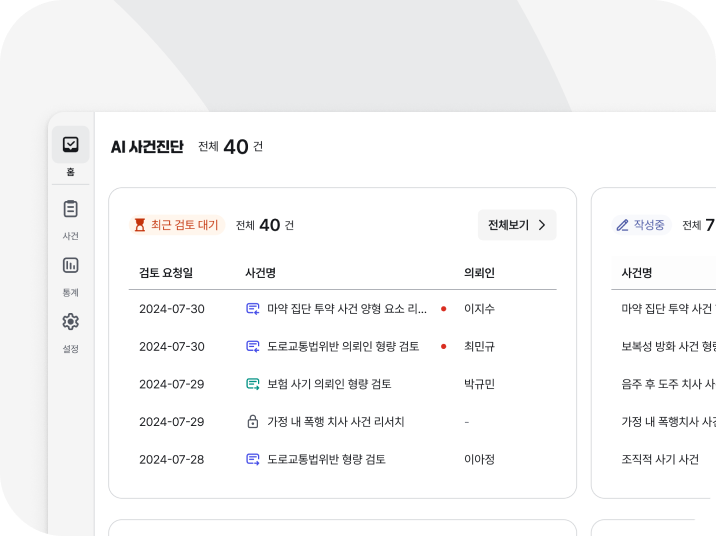This screenshot has height=536, width=716.
Task: Open case 마약 집단 투약 사건 양형 요소 리...
Action: (x=347, y=309)
